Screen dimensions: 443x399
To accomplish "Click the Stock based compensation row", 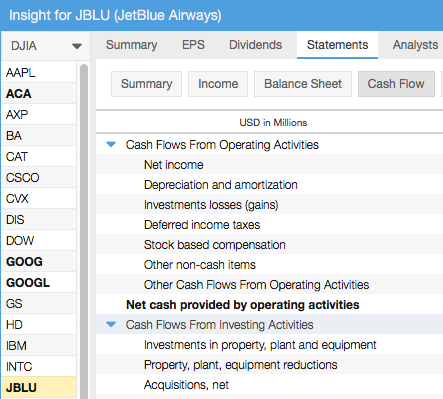I will [269, 244].
